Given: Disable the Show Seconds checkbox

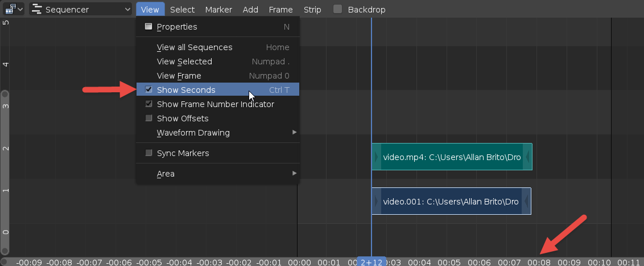Looking at the screenshot, I should 148,90.
